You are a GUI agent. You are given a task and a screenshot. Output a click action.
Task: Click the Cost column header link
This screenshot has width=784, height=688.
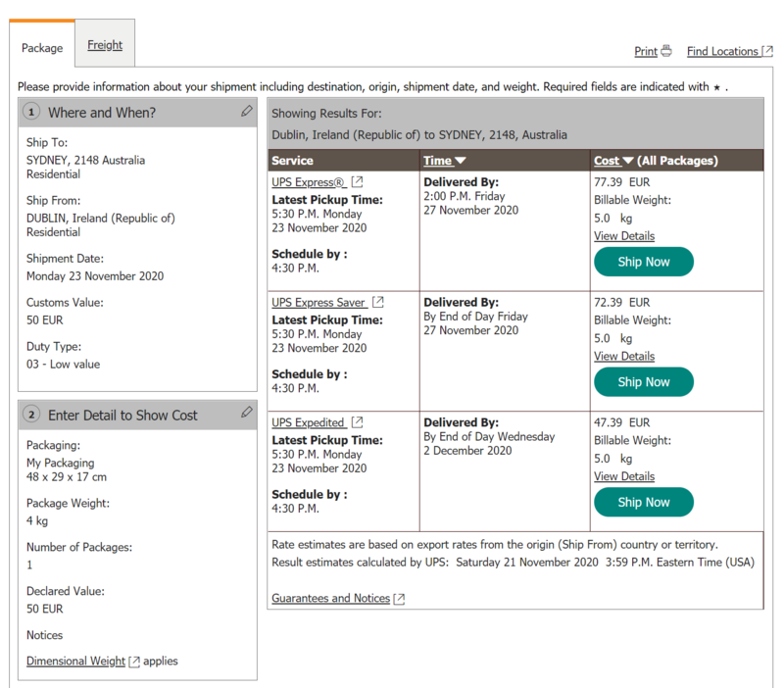(607, 161)
